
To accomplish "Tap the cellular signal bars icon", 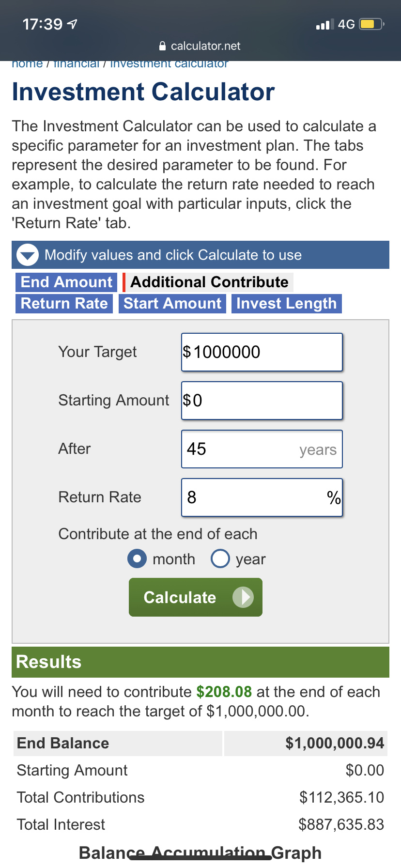I will pos(323,24).
